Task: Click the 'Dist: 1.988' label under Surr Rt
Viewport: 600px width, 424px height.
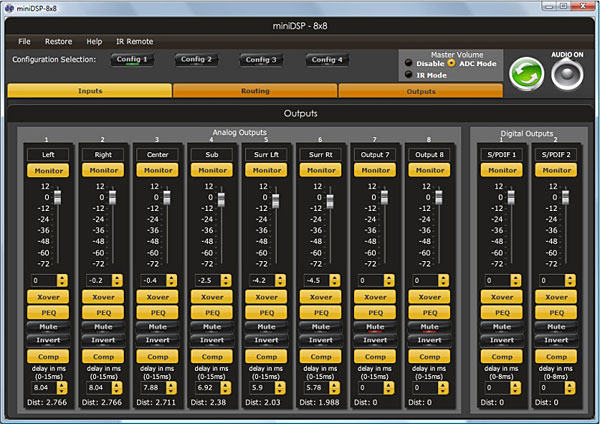Action: click(319, 403)
